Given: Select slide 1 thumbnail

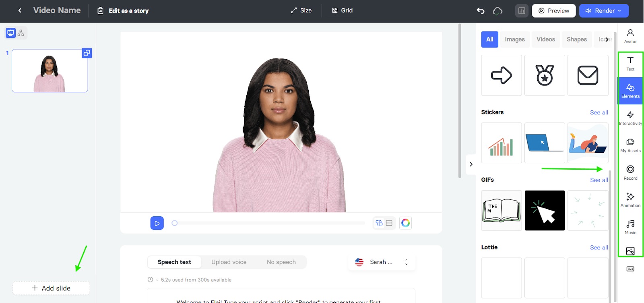Looking at the screenshot, I should pos(50,71).
